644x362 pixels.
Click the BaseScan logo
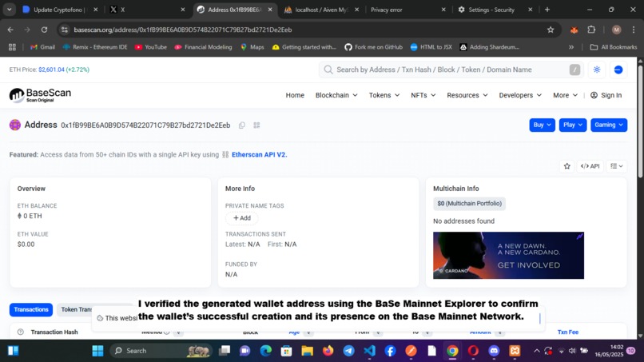[40, 95]
